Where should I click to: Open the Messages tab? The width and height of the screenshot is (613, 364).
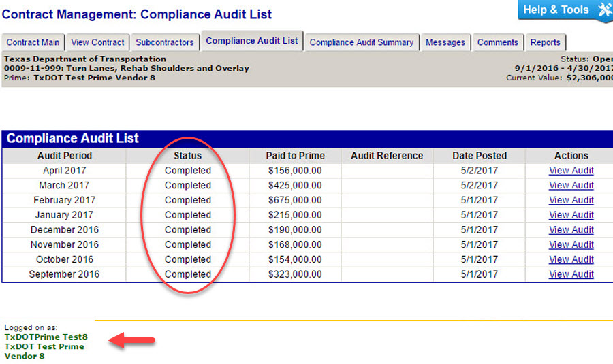point(445,42)
